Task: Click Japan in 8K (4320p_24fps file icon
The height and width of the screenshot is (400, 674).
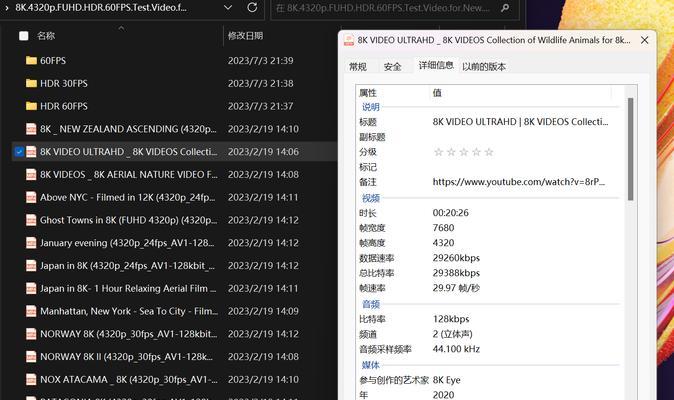Action: [x=31, y=266]
